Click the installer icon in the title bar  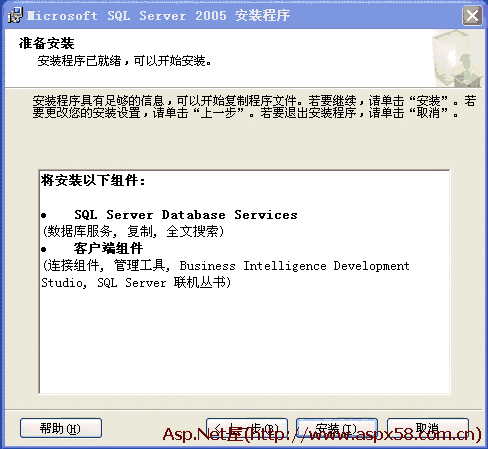pyautogui.click(x=15, y=15)
